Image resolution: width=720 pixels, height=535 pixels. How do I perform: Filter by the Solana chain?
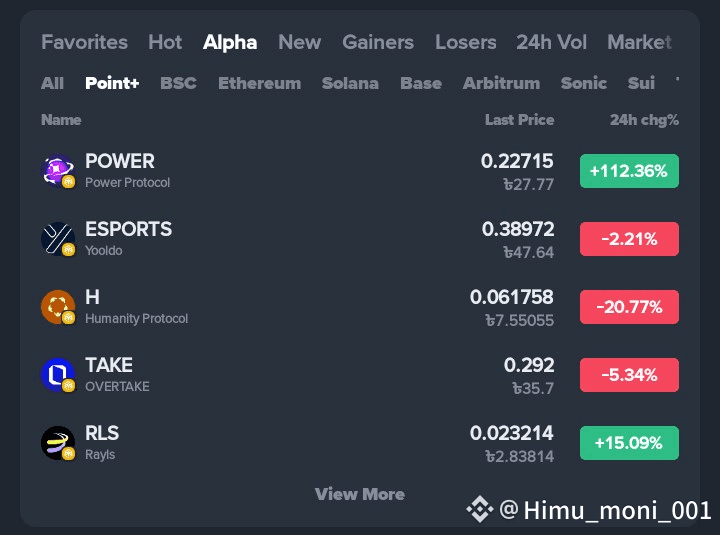coord(350,83)
